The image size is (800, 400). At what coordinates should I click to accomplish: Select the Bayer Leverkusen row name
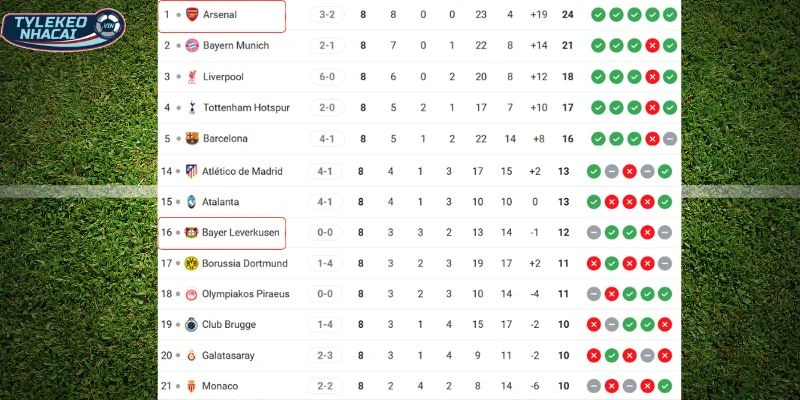click(x=240, y=232)
